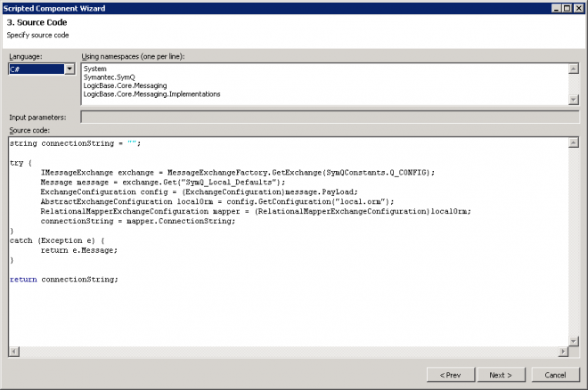Click source code scrollbar down arrow
Viewport: 588px width, 390px height.
click(574, 341)
